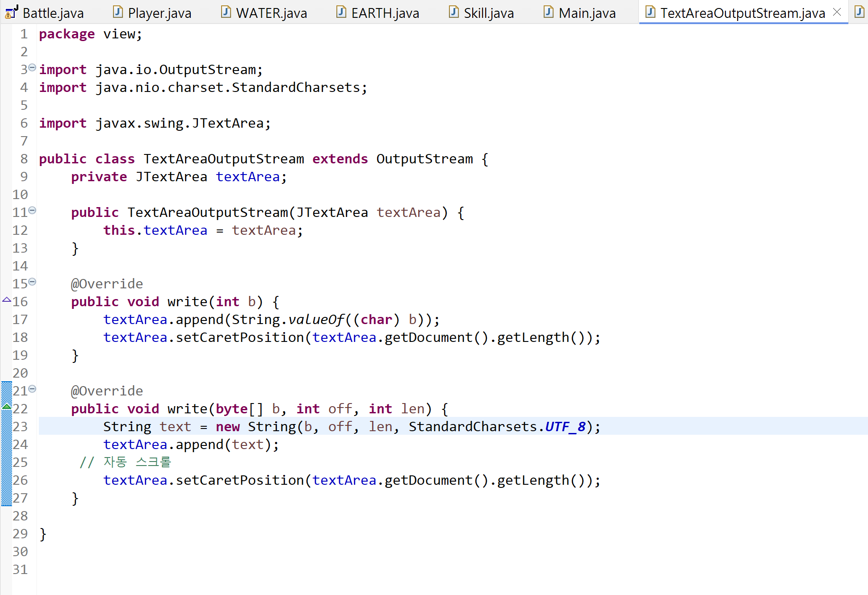
Task: Open the Skill.java editor tab
Action: tap(488, 13)
